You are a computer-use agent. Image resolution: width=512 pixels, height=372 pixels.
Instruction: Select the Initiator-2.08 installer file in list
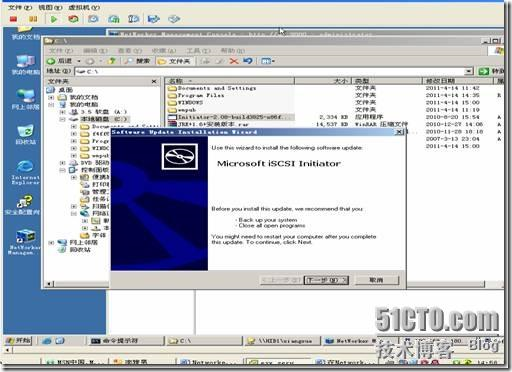[230, 117]
